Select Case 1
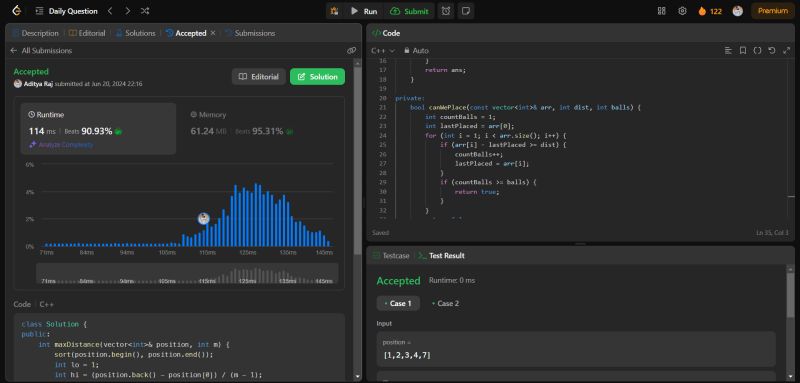The image size is (800, 383). point(398,303)
